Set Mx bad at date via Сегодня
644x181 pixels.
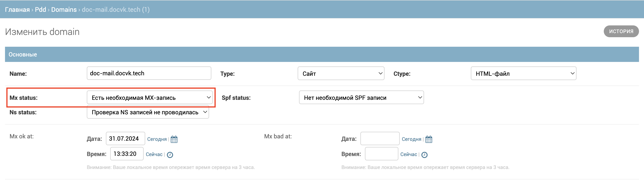(411, 139)
